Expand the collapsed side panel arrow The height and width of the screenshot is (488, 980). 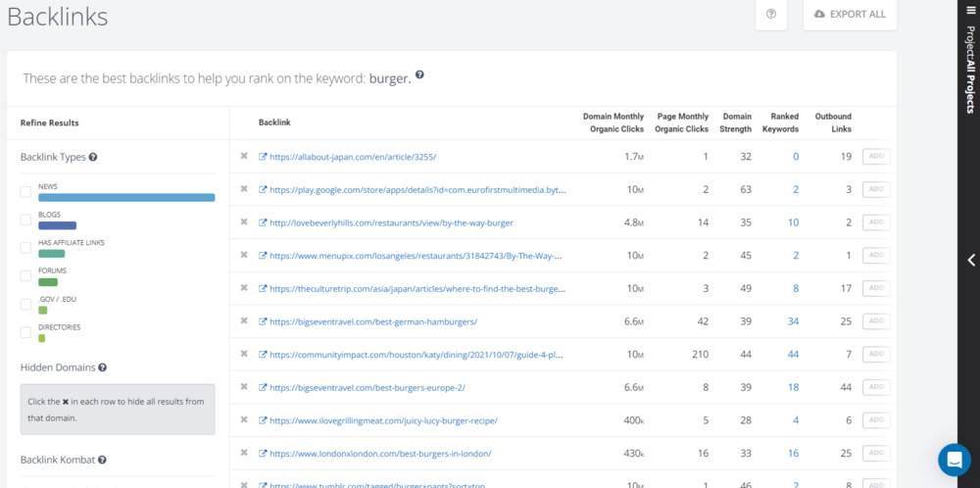click(970, 261)
